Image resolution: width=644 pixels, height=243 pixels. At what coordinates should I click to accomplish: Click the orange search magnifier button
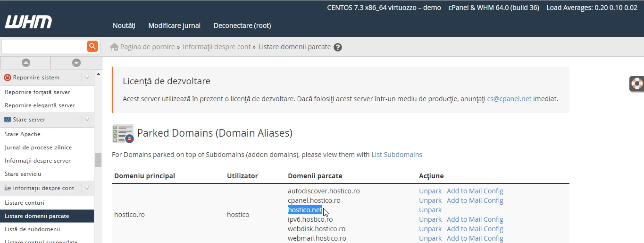tap(92, 46)
